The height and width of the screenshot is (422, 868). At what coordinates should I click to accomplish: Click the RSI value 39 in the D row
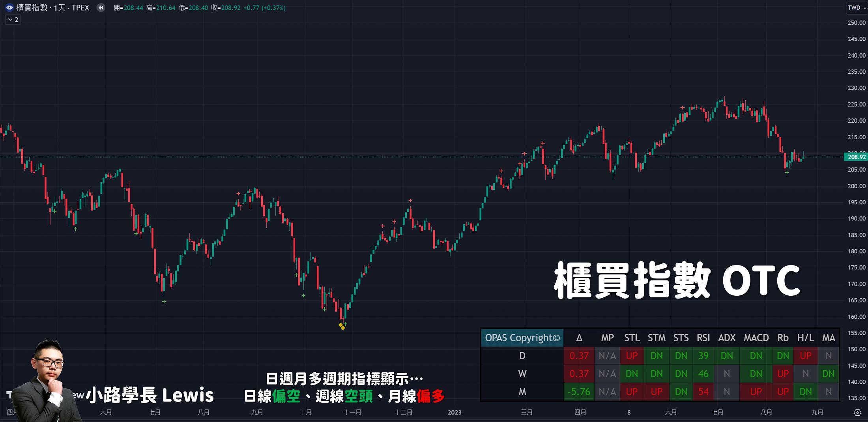(703, 355)
